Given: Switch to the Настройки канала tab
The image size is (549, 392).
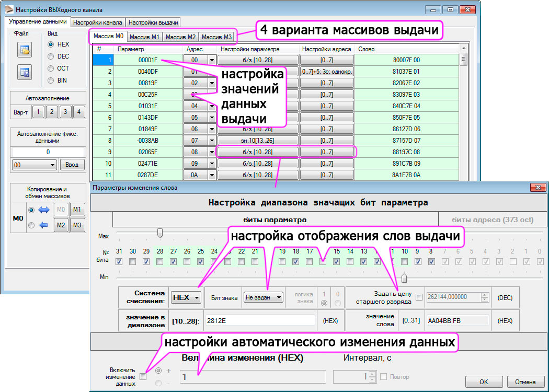Looking at the screenshot, I should pyautogui.click(x=98, y=22).
